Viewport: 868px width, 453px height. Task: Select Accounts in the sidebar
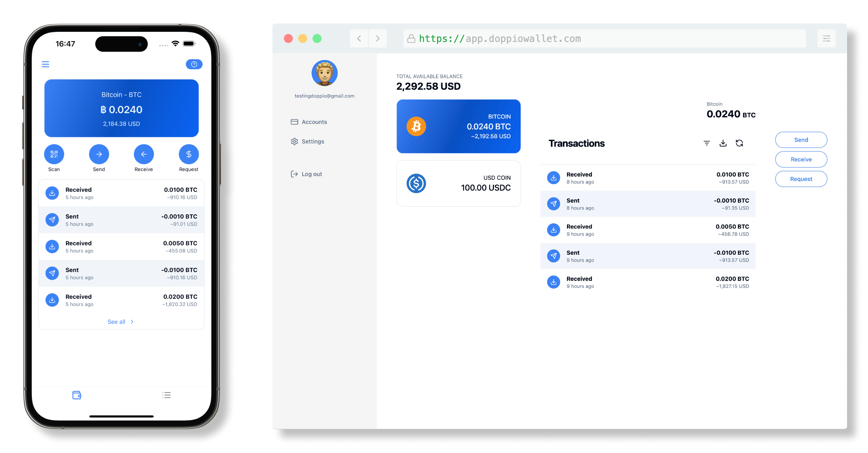coord(314,122)
